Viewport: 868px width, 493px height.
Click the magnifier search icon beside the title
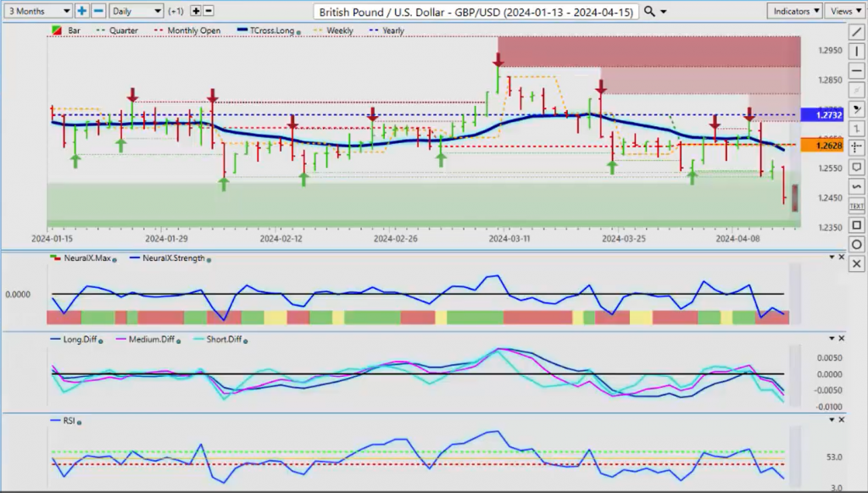click(x=649, y=11)
